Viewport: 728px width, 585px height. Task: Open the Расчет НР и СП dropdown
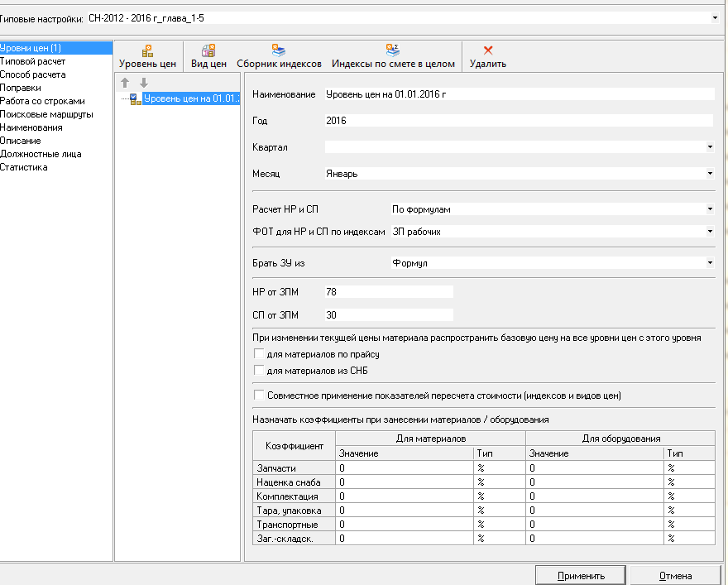coord(710,209)
